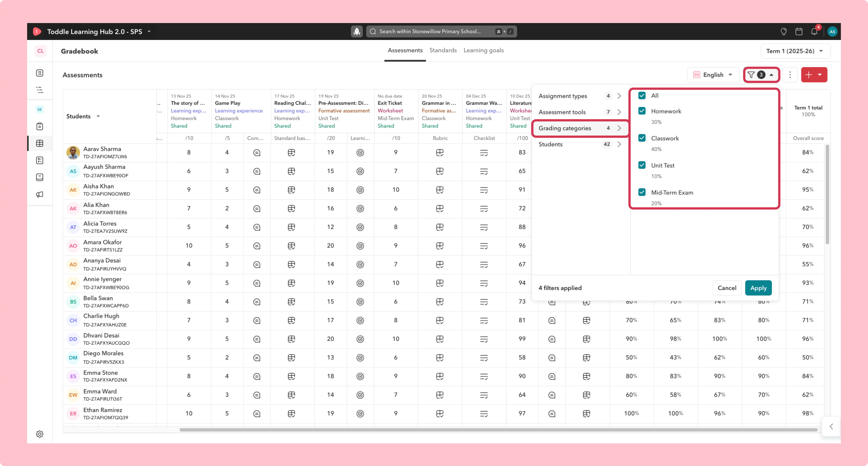The width and height of the screenshot is (868, 466).
Task: Expand the Assignment types filter
Action: [x=580, y=96]
